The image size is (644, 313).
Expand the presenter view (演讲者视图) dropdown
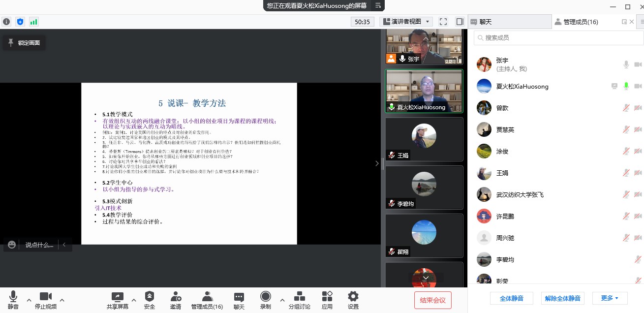coord(406,22)
